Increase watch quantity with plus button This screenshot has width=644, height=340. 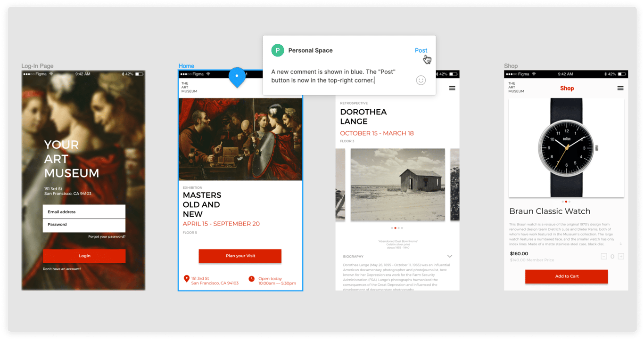(x=621, y=256)
